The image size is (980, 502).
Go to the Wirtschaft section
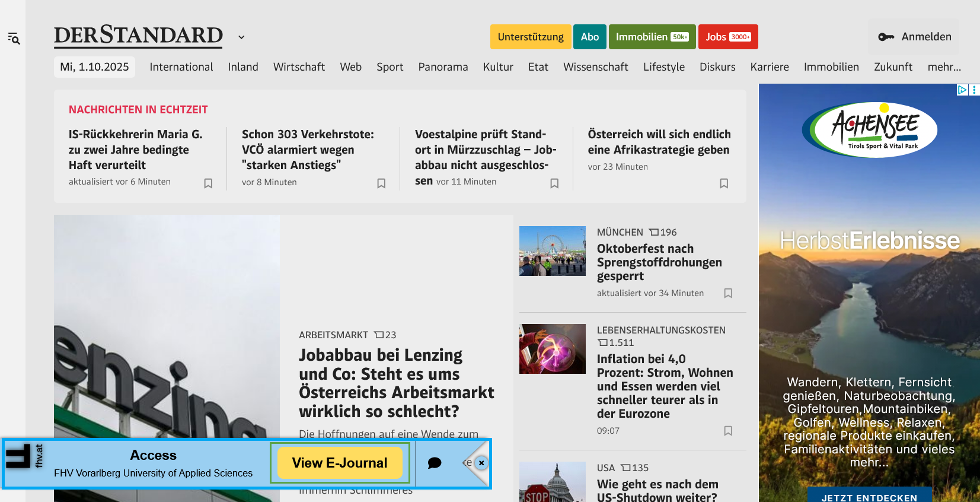coord(299,67)
